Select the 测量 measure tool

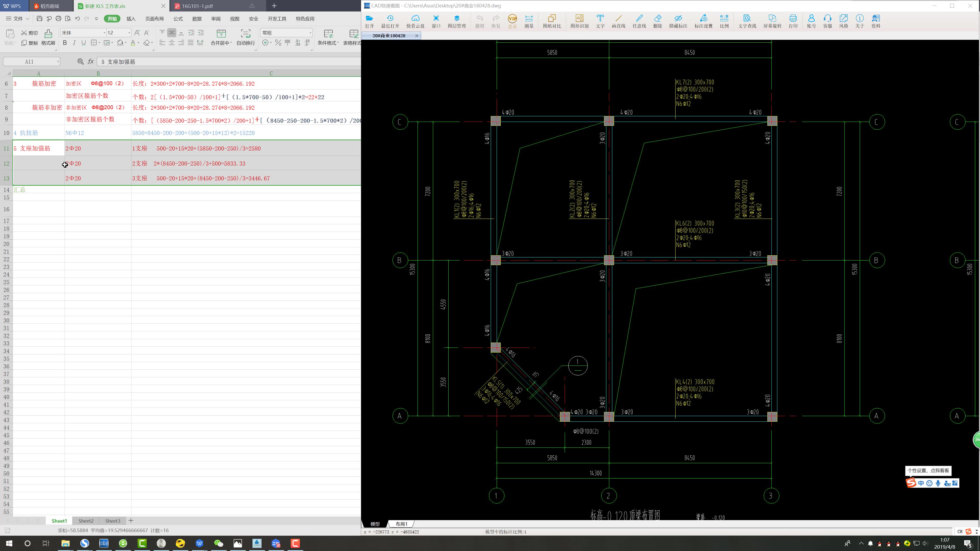pos(529,21)
